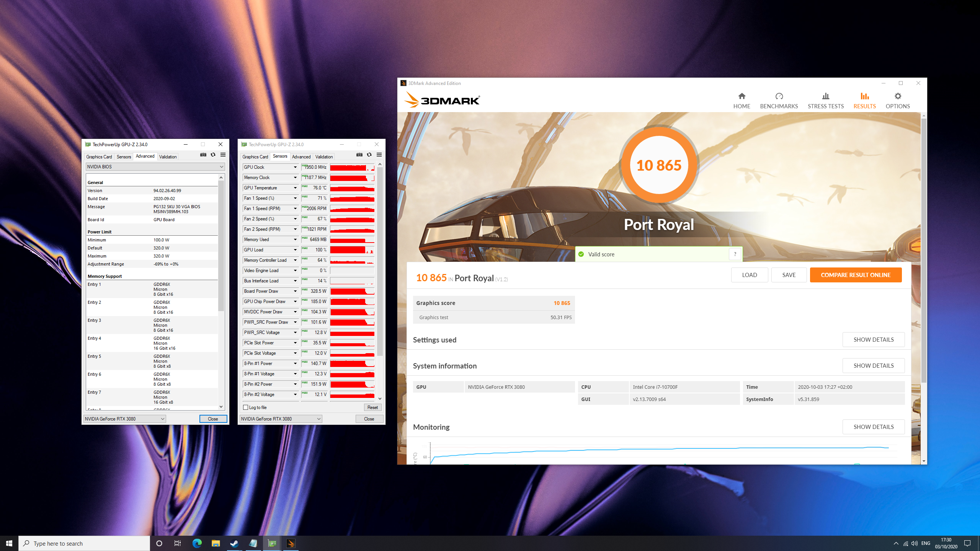Click GPU Temperature sensor graph
Screen dimensions: 980x551
[352, 188]
